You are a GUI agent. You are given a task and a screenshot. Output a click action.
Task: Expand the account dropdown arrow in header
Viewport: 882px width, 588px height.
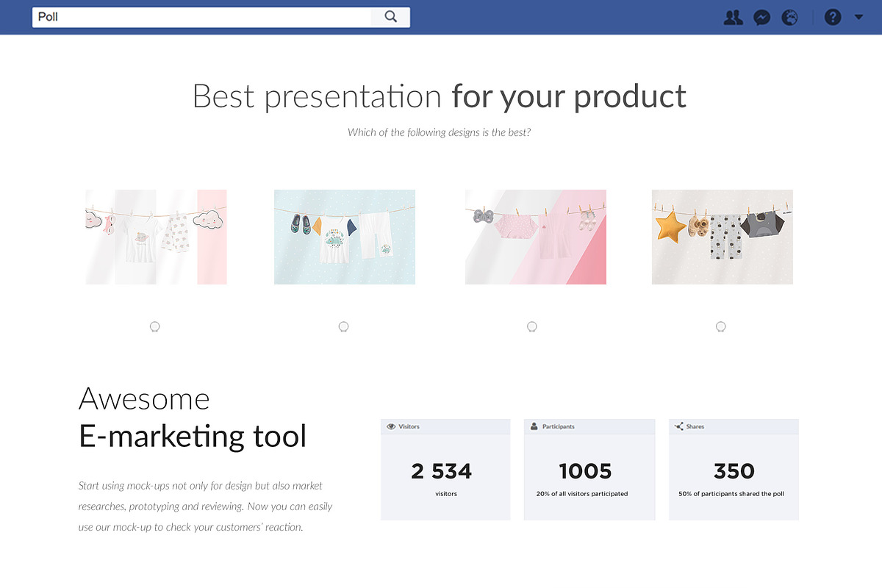tap(858, 17)
